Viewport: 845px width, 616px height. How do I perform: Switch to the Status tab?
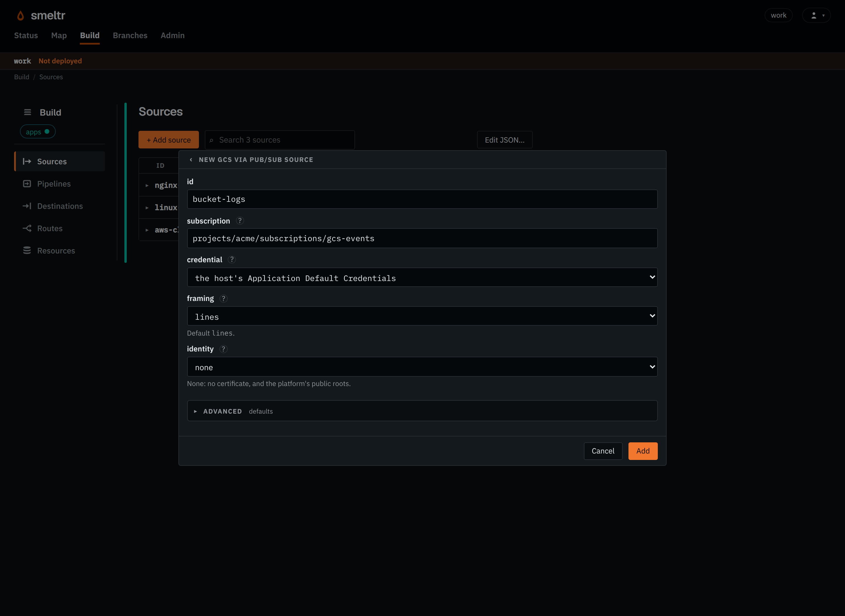[x=26, y=35]
